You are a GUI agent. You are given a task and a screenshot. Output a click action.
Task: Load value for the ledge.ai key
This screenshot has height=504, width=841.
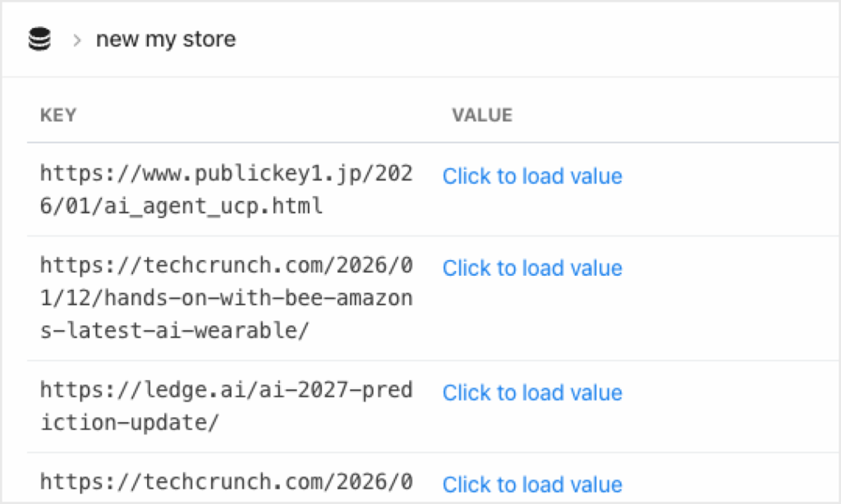(532, 393)
